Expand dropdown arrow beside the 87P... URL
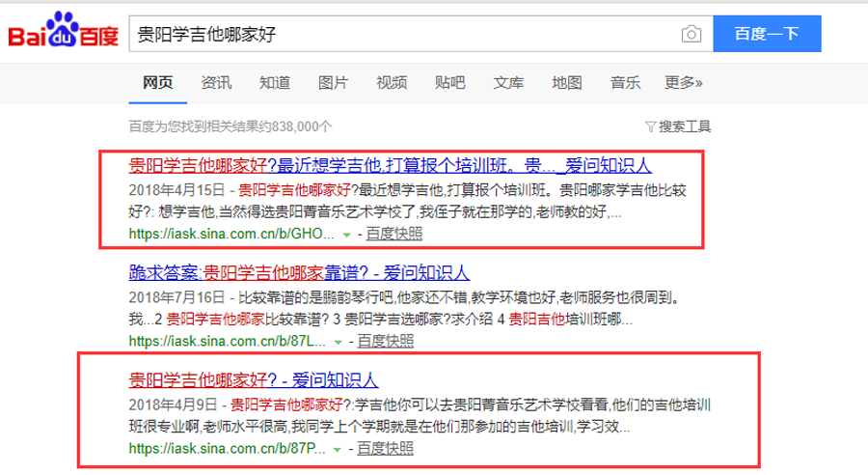 (338, 450)
